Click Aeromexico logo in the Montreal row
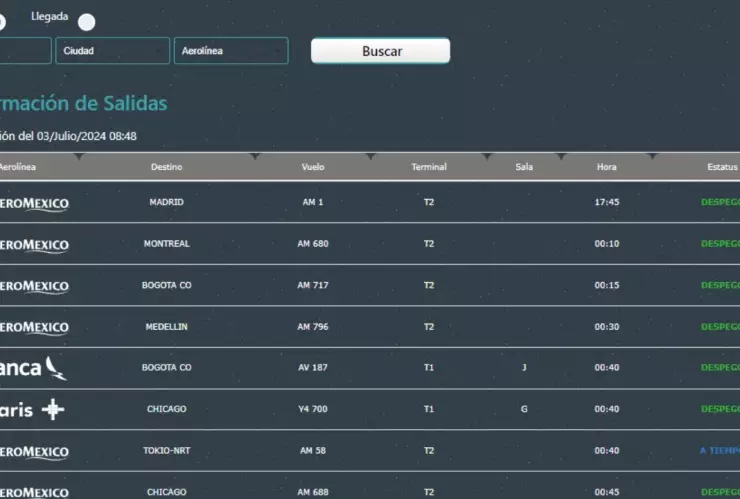 pos(34,245)
